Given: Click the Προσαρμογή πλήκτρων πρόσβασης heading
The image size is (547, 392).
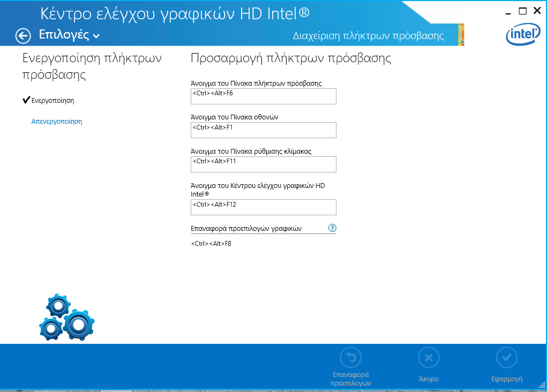Looking at the screenshot, I should tap(290, 58).
